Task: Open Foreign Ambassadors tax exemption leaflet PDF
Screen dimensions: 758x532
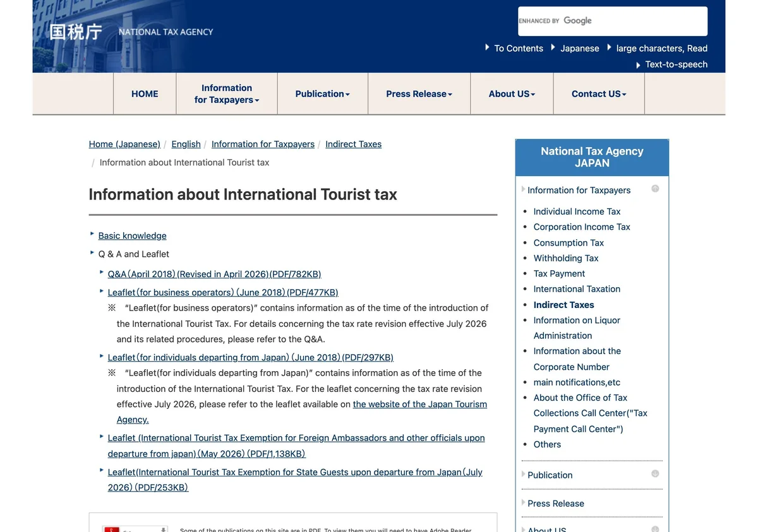Action: 296,446
